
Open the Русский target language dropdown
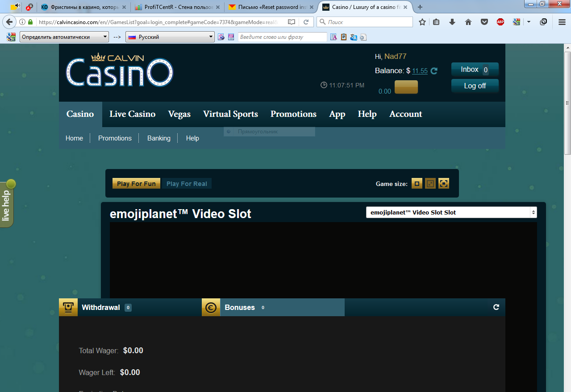170,37
